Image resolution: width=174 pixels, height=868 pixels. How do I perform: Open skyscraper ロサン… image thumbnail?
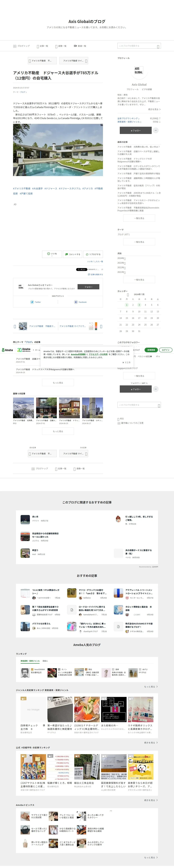(93, 408)
